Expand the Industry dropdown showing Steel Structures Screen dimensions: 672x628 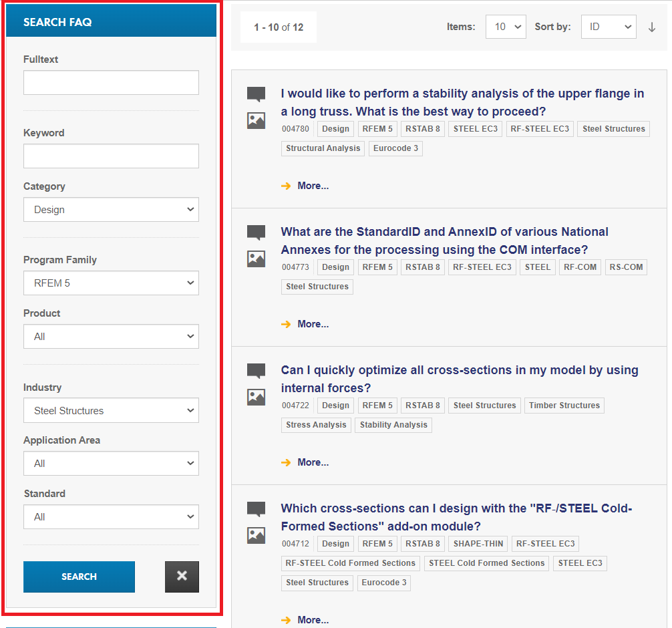pos(111,410)
